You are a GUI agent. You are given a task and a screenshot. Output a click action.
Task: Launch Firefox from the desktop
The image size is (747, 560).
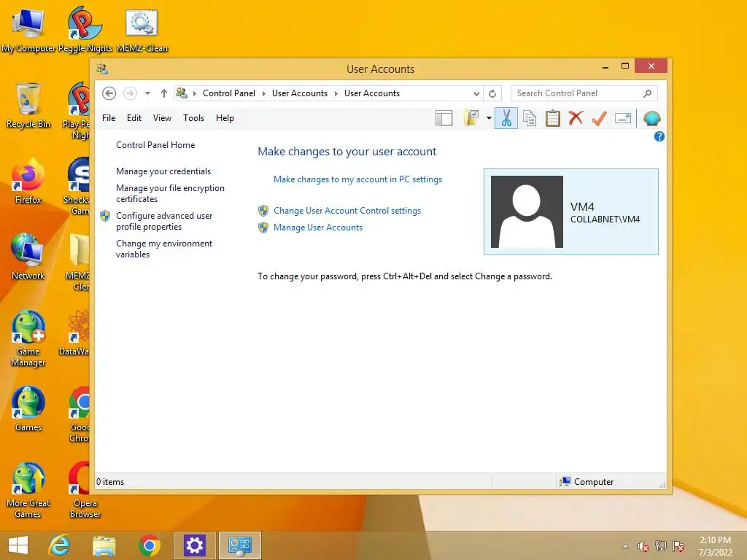tap(28, 182)
